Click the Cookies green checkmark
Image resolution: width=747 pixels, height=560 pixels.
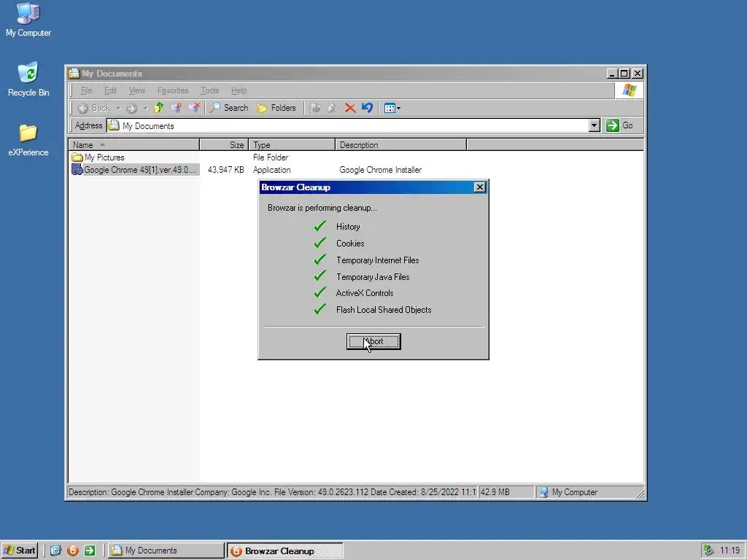320,243
